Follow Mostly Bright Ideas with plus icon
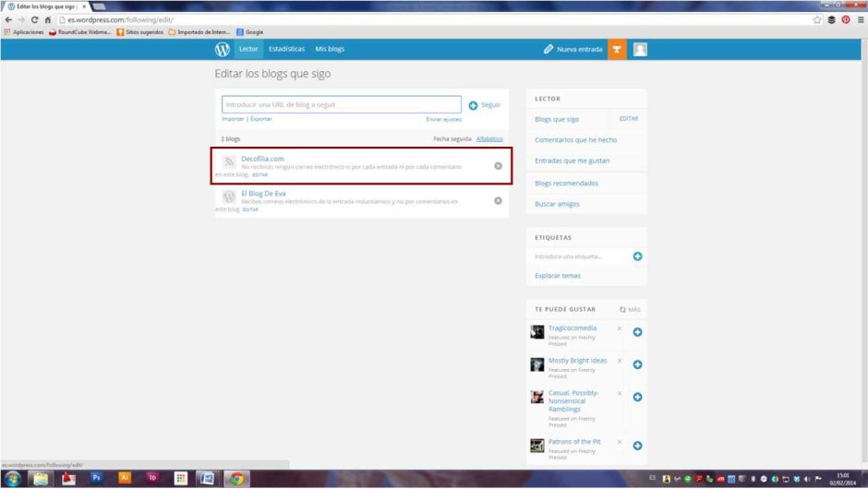Image resolution: width=868 pixels, height=489 pixels. (x=638, y=364)
